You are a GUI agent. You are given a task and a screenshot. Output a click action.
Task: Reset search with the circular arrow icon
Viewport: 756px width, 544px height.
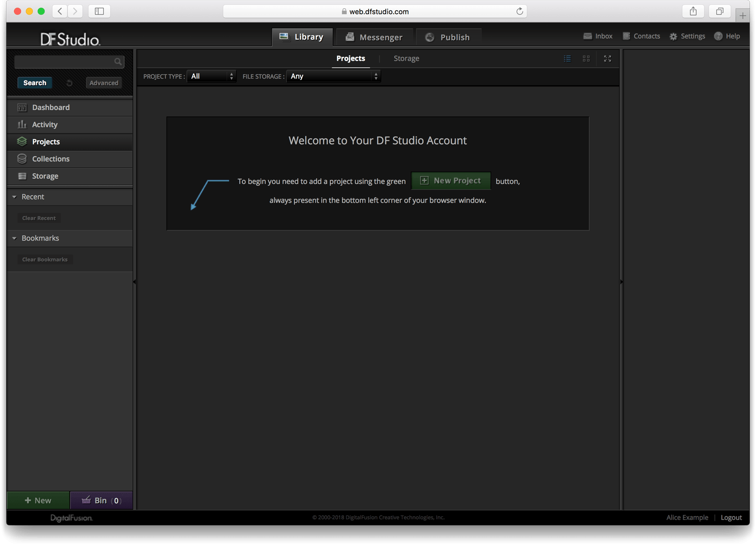point(69,83)
